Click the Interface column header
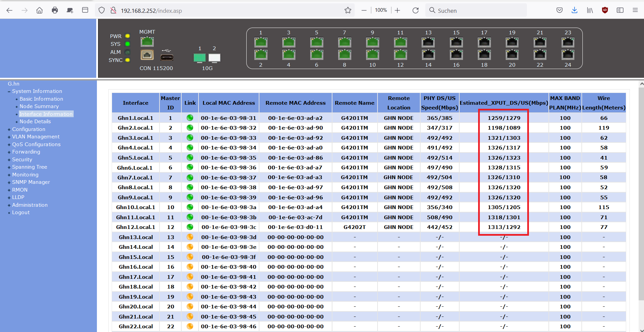Viewport: 644px width, 332px height. 136,103
